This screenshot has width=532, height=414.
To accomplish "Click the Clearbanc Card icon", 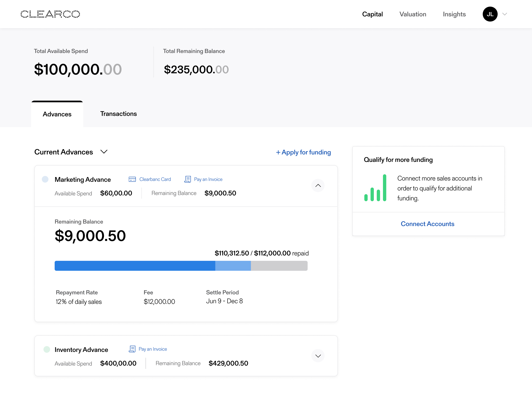I will click(132, 179).
